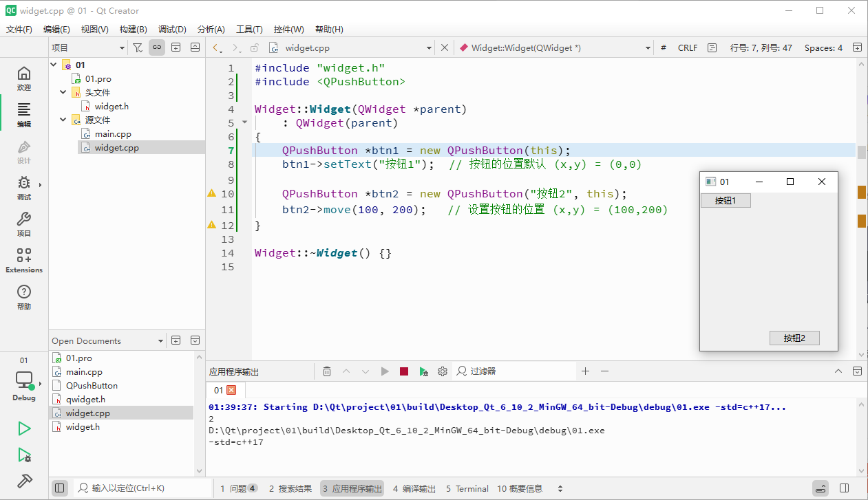Screen dimensions: 868x500
Task: Click 行号: 7, 列号: 47 position label
Action: (761, 47)
